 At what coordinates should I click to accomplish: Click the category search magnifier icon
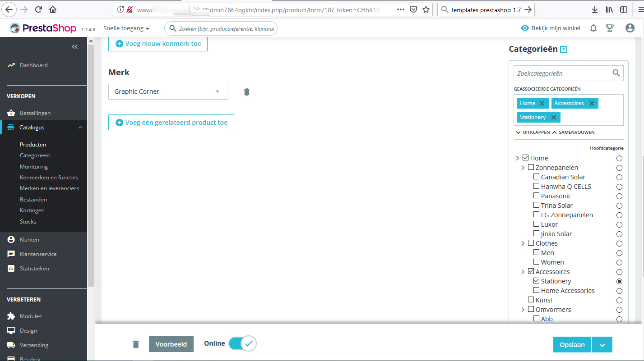[x=616, y=73]
